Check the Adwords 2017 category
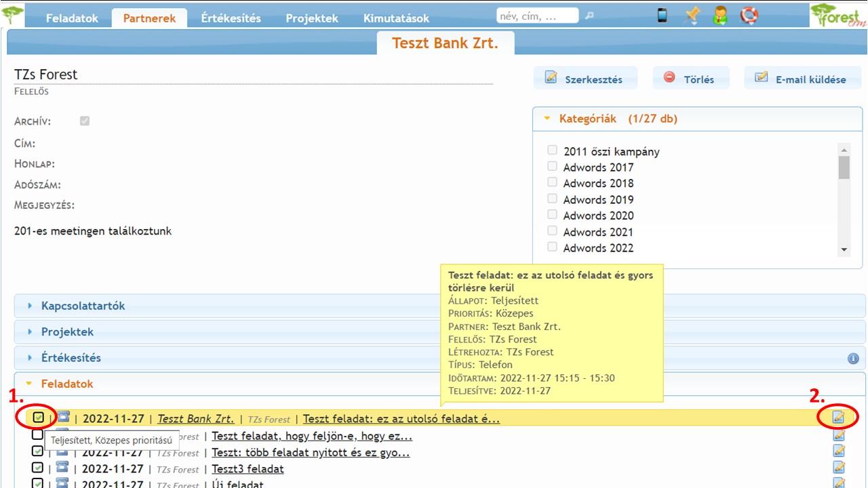 [x=553, y=167]
